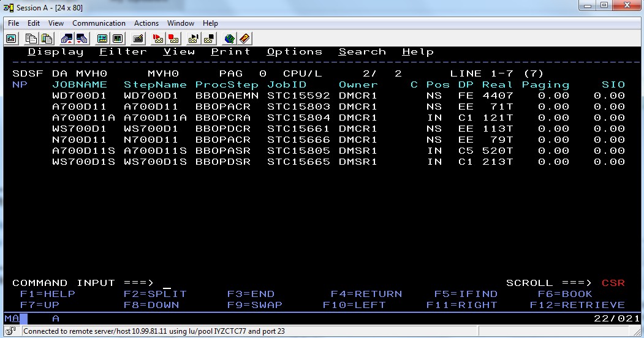Viewport: 644px width, 338px height.
Task: Open the Window menu
Action: [x=180, y=23]
